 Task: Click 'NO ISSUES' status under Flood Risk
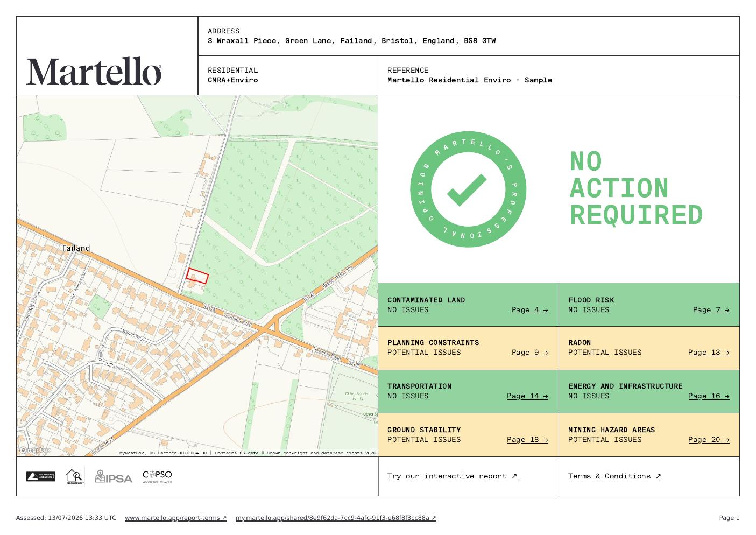click(x=589, y=309)
